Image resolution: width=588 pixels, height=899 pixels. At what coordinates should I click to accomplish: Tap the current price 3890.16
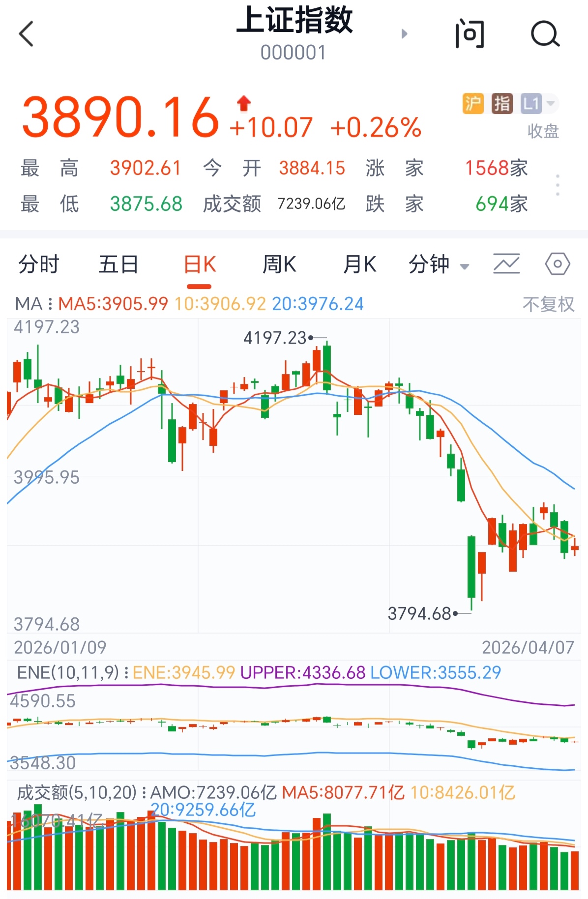pos(120,117)
